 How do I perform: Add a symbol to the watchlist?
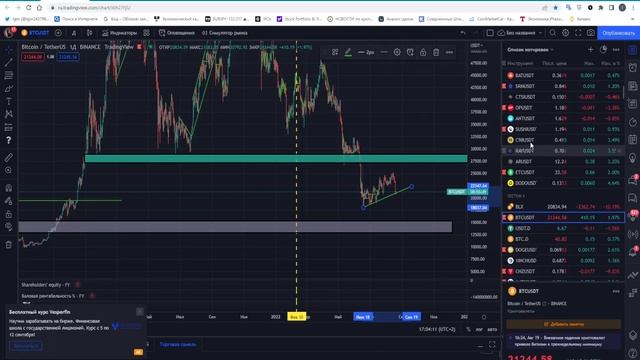[x=591, y=49]
